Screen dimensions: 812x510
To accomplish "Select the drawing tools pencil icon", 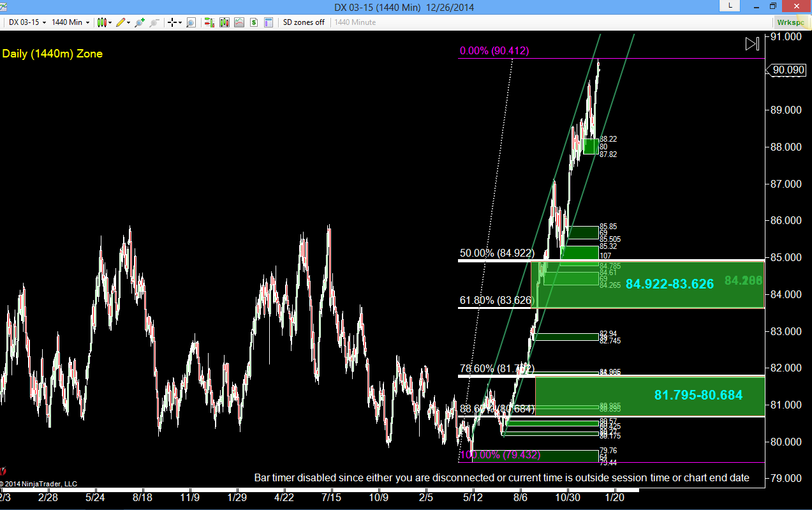I will [x=119, y=22].
